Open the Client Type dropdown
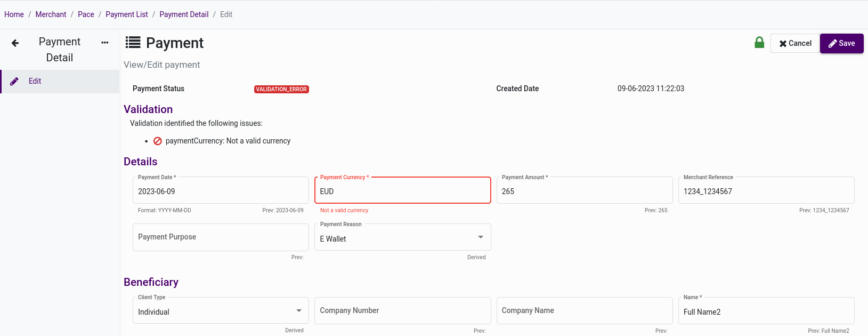This screenshot has height=336, width=868. [298, 311]
